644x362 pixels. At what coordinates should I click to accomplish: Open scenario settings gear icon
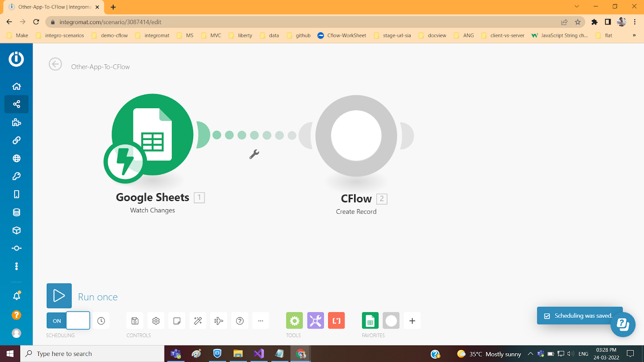pos(156,321)
